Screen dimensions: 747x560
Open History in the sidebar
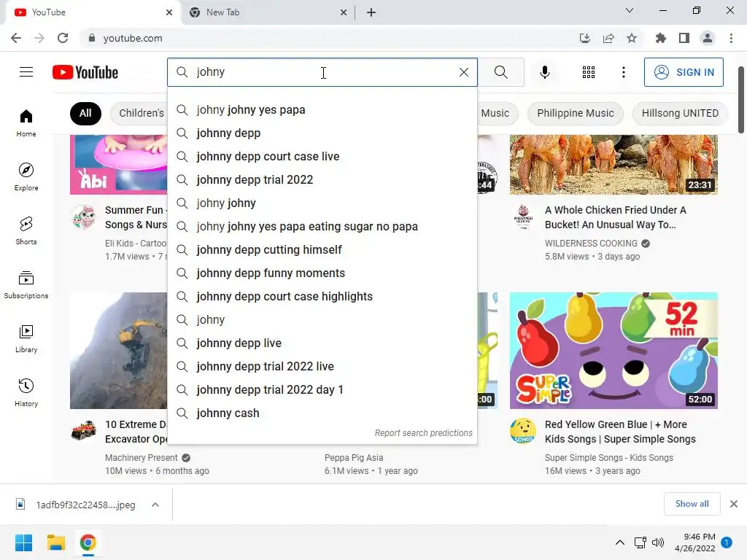click(26, 392)
